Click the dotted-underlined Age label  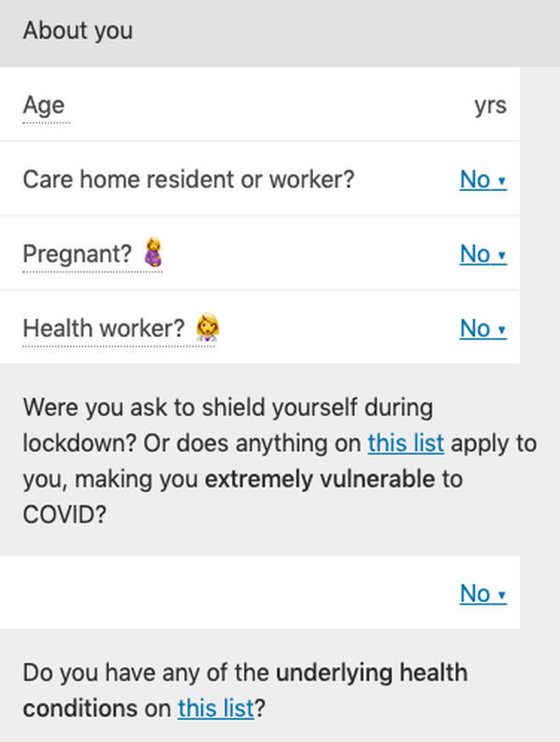tap(44, 105)
